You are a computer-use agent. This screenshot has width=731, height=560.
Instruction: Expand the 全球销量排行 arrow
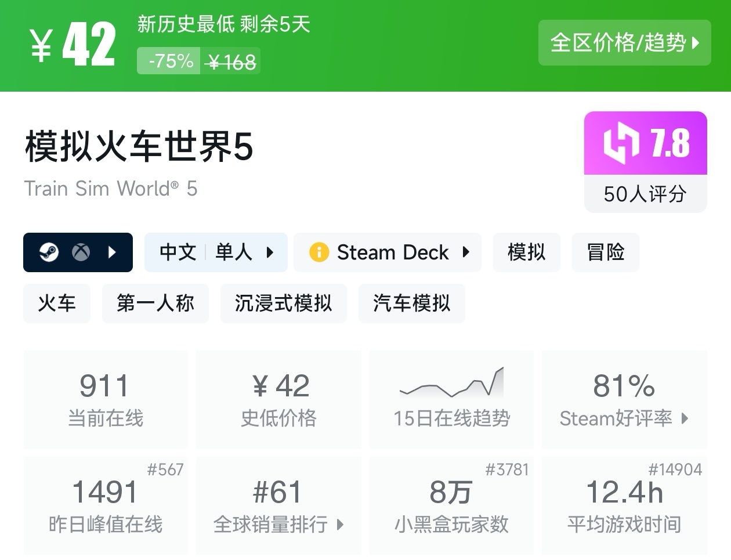point(341,525)
